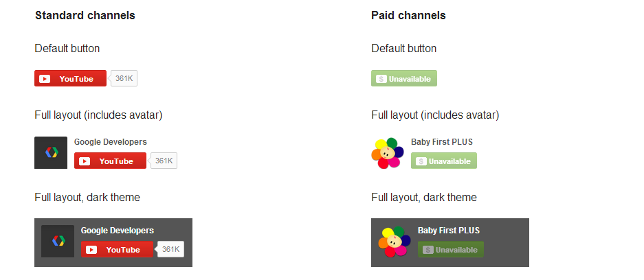Click Baby First PLUS channel name in dark theme
The height and width of the screenshot is (280, 644).
pos(448,231)
